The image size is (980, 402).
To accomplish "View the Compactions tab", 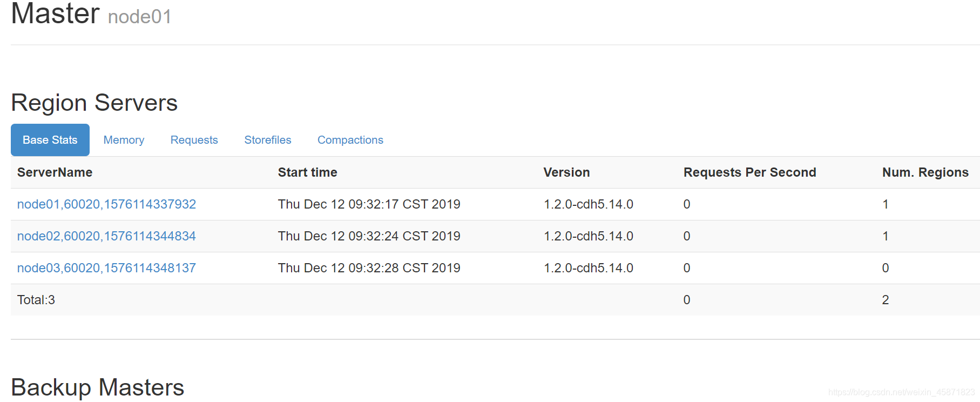I will pyautogui.click(x=350, y=140).
